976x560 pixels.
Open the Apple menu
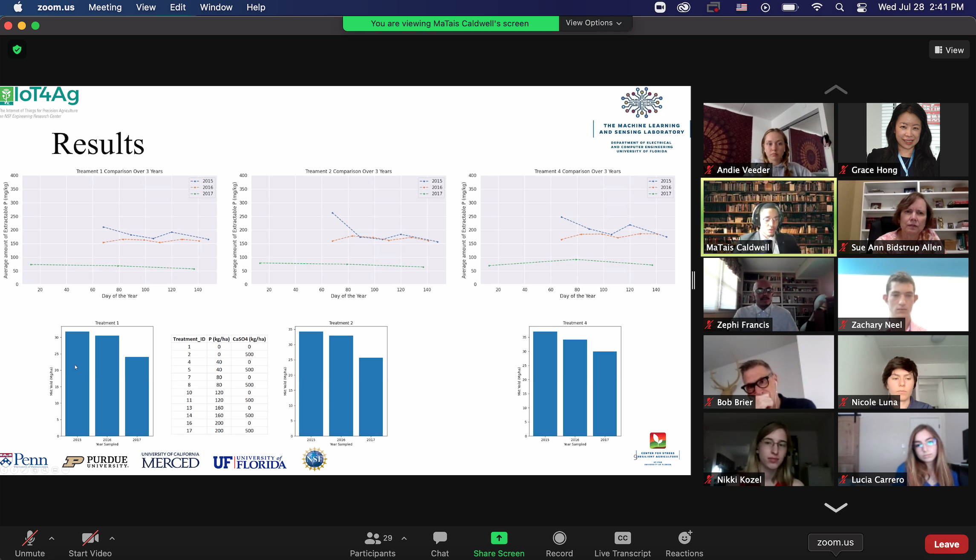coord(18,7)
